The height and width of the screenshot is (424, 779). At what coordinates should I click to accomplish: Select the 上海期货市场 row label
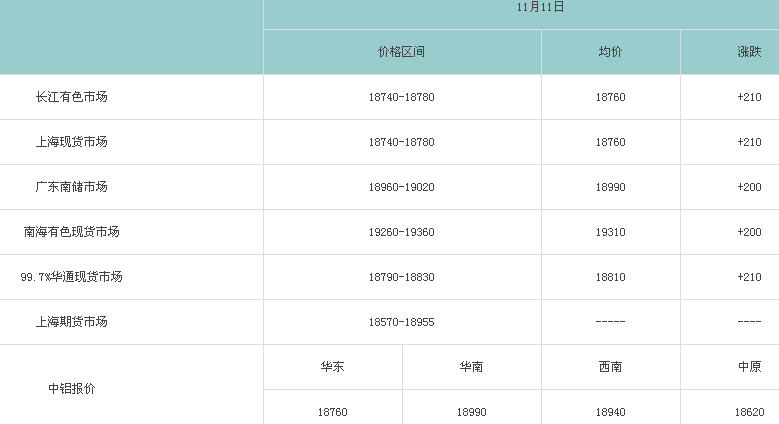pyautogui.click(x=71, y=322)
